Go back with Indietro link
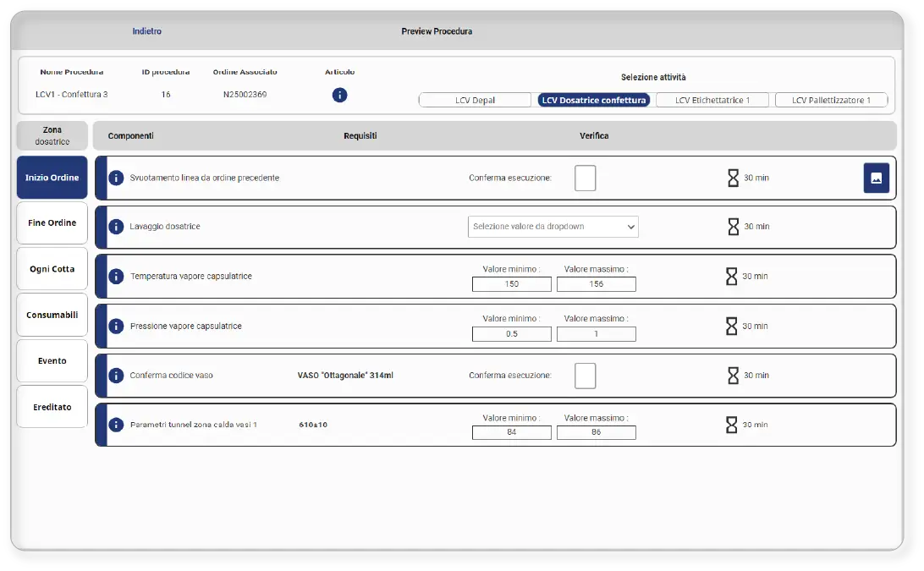Viewport: 924px width, 571px height. tap(146, 31)
